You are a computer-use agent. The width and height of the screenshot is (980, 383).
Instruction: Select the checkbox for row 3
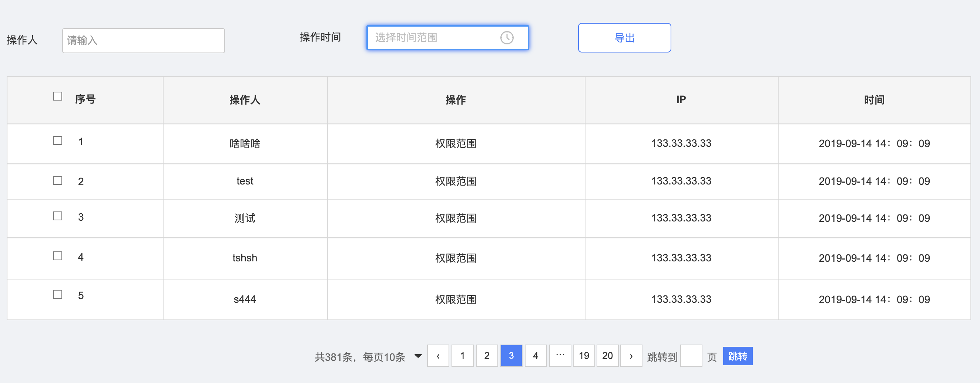point(58,216)
